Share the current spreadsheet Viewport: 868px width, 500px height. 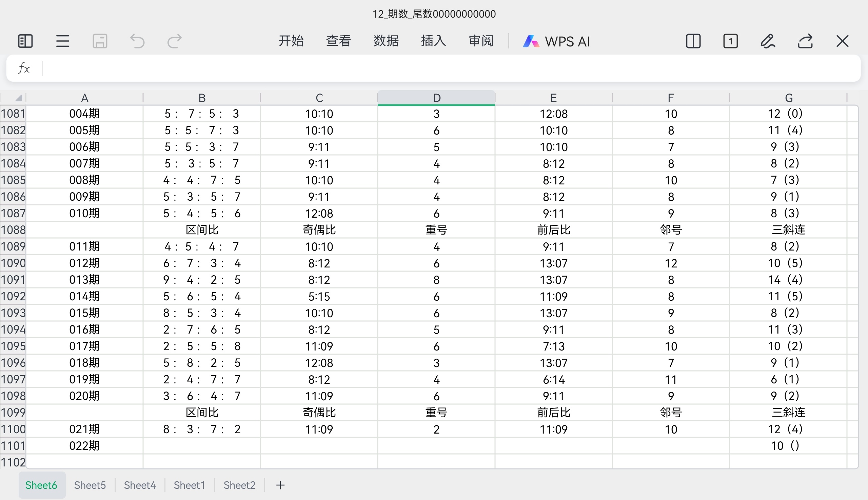pos(806,41)
